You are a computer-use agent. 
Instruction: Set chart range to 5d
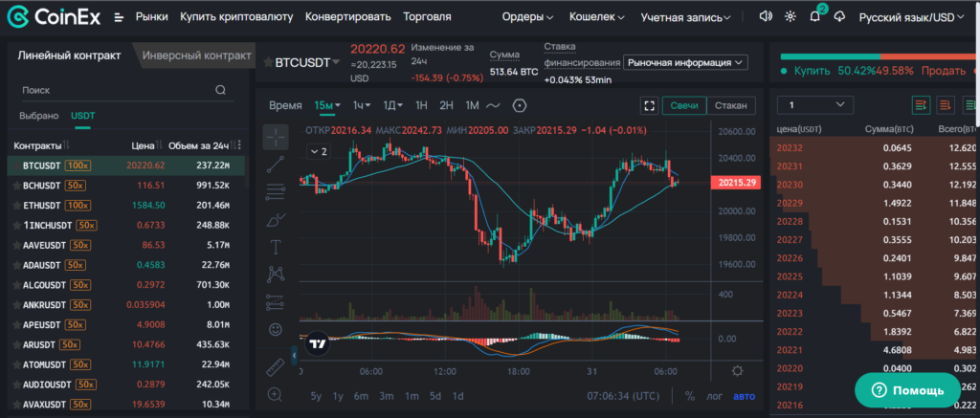(435, 395)
